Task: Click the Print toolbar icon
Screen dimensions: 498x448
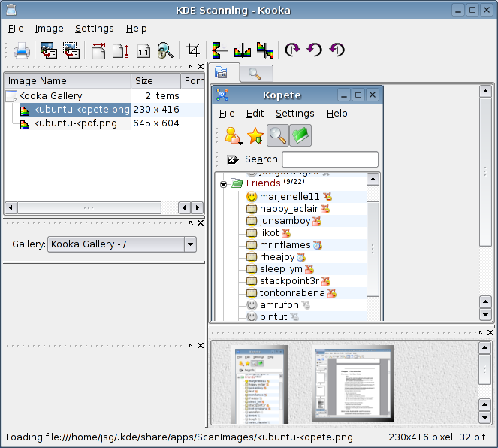Action: coord(22,50)
